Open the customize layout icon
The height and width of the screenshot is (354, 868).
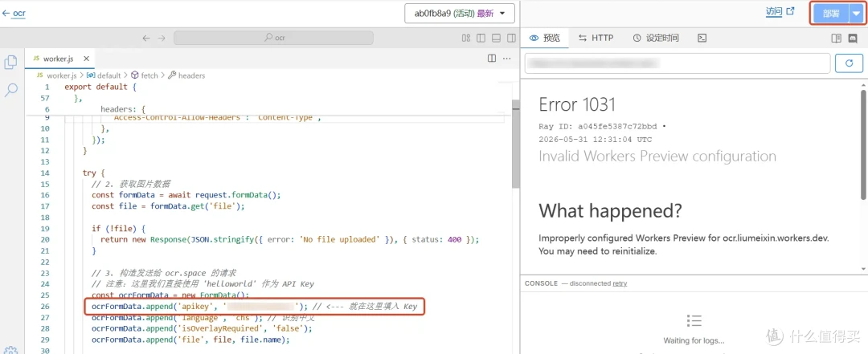tap(466, 39)
